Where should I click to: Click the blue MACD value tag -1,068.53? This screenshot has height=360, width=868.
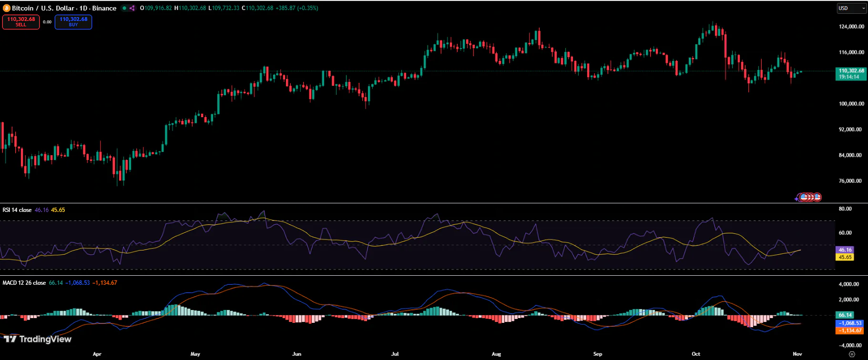pyautogui.click(x=850, y=323)
